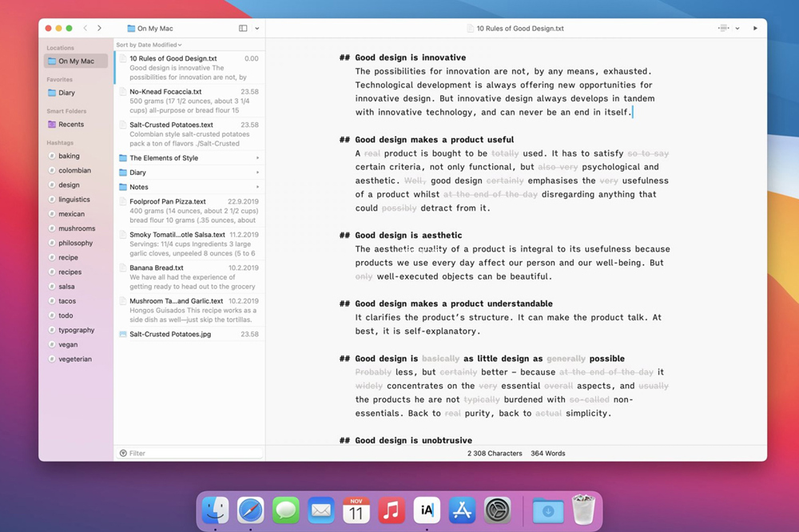Launch Safari from the dock

point(250,510)
